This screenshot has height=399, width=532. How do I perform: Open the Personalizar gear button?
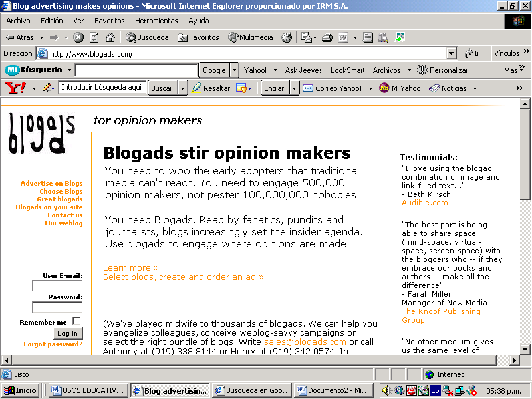click(x=442, y=70)
